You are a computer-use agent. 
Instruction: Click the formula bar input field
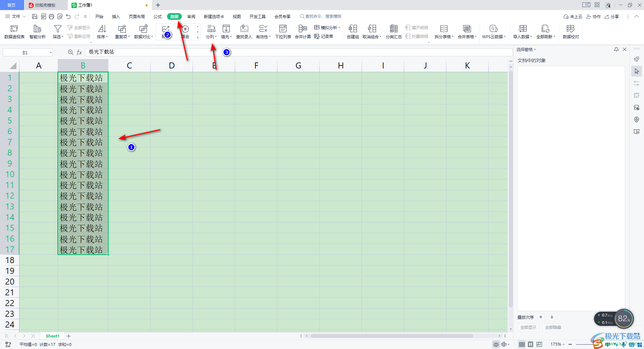(x=299, y=52)
